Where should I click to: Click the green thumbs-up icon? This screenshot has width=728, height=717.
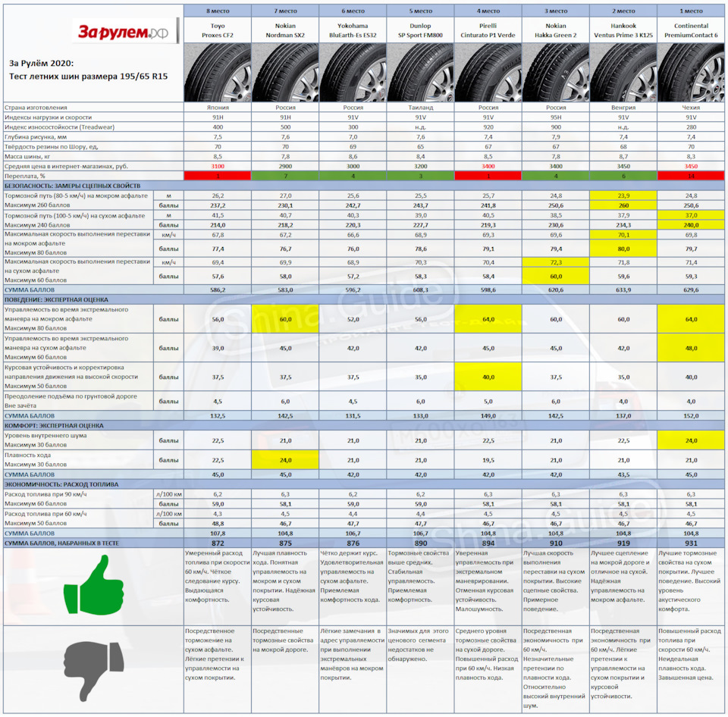(93, 584)
